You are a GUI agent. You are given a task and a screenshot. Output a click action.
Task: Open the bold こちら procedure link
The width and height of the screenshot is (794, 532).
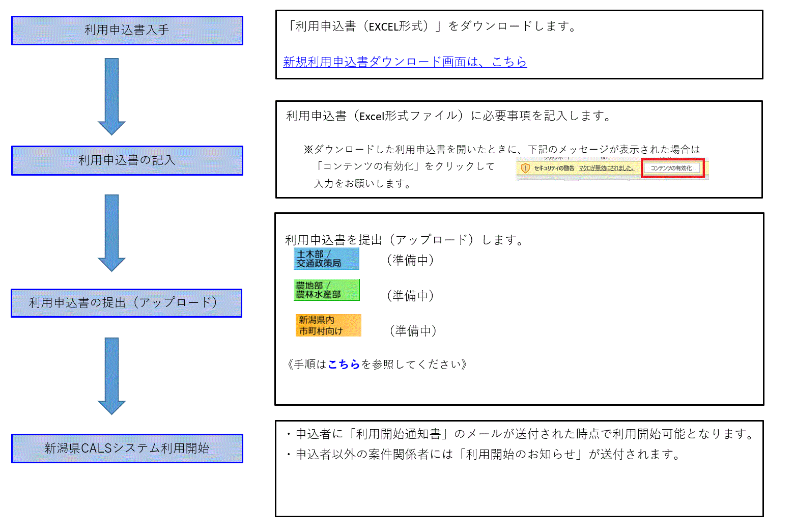click(344, 364)
